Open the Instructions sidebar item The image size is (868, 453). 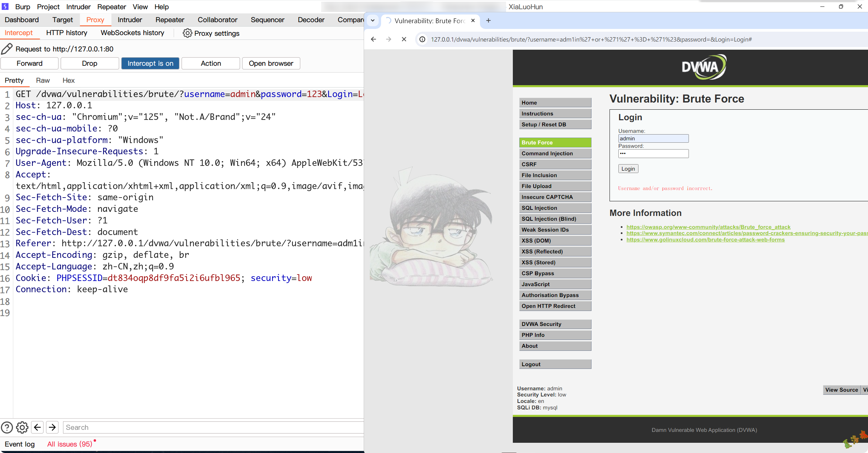(x=555, y=113)
